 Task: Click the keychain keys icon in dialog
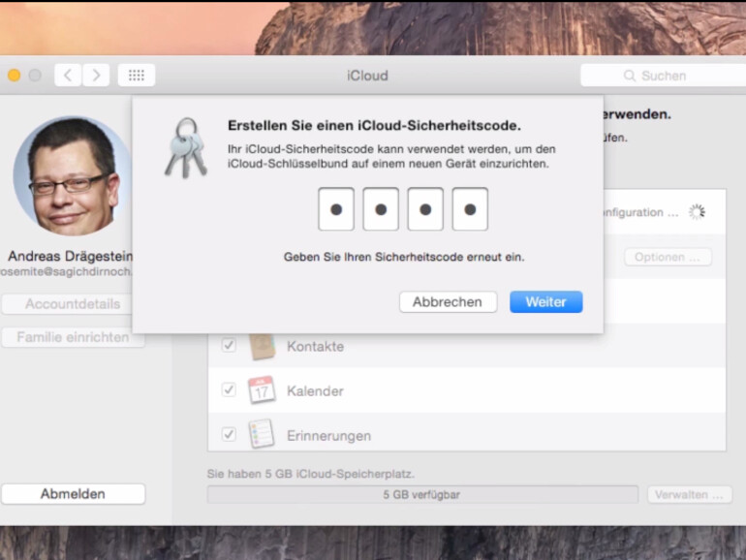pyautogui.click(x=186, y=148)
